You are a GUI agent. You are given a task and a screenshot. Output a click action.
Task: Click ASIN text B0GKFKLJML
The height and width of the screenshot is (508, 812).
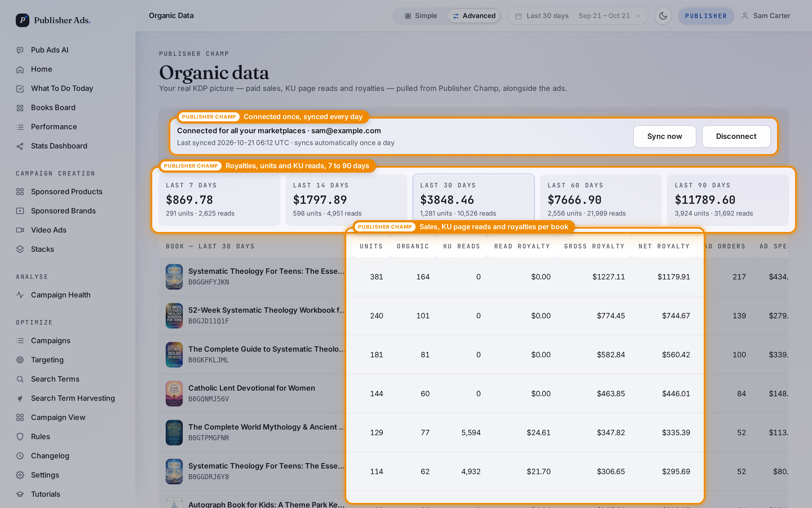click(209, 360)
